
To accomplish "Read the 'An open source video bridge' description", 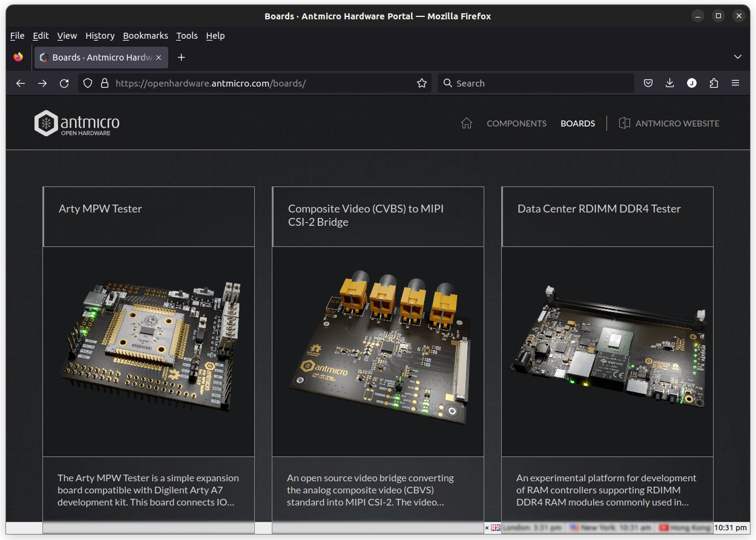I will 370,490.
